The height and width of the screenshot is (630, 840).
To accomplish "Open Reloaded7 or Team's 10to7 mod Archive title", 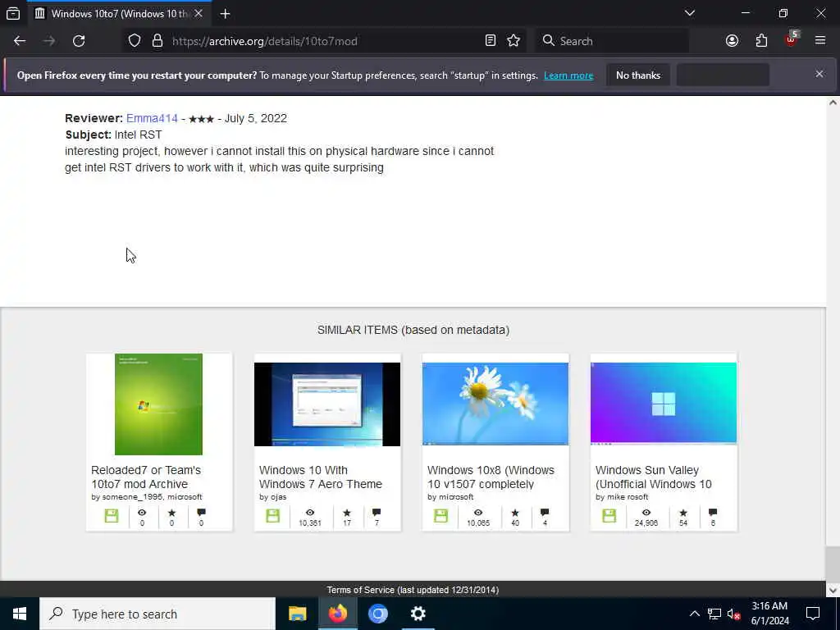I will (146, 477).
